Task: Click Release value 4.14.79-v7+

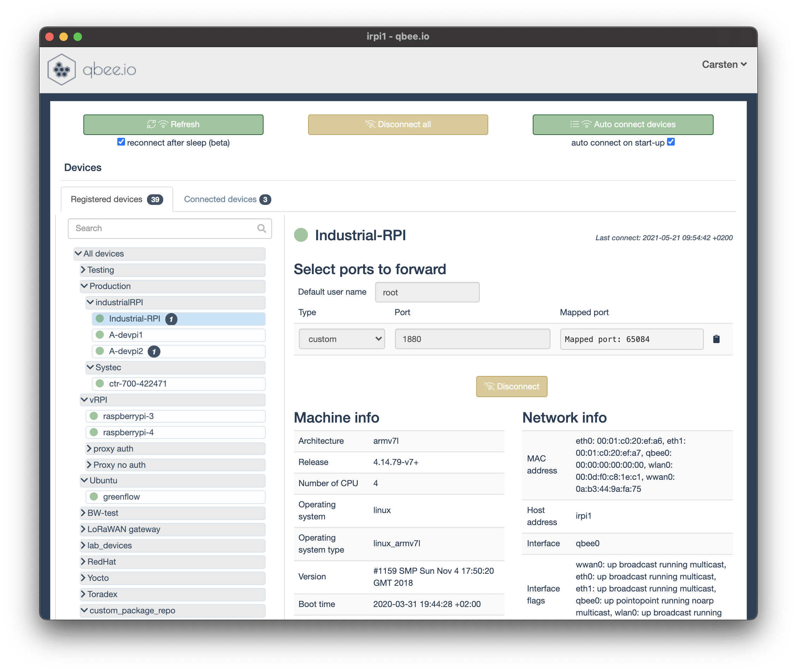Action: click(396, 462)
